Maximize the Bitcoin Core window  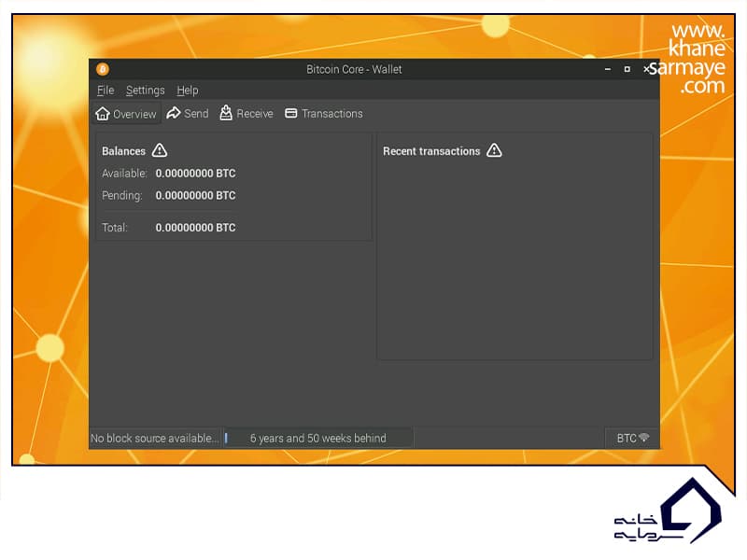tap(627, 69)
